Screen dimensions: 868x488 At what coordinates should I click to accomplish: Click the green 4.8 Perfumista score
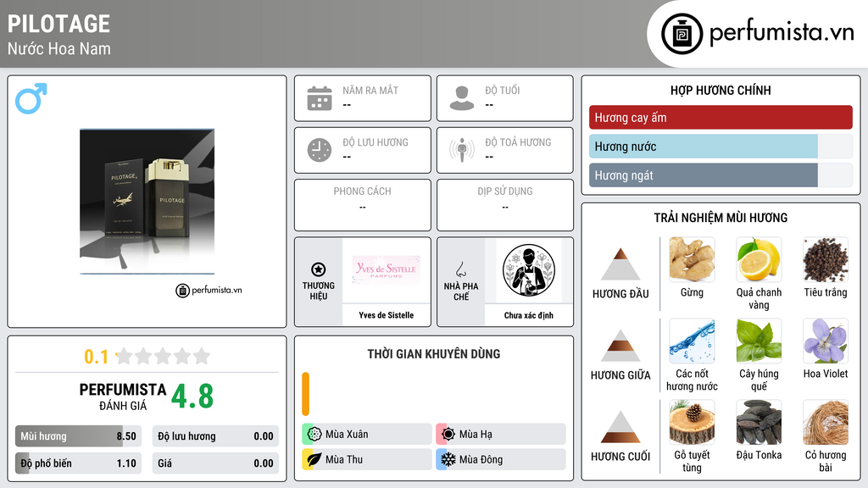(192, 396)
